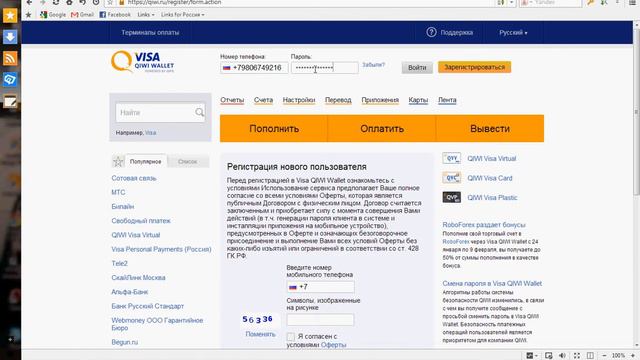Click the Войти login button
640x360 pixels.
click(x=417, y=67)
